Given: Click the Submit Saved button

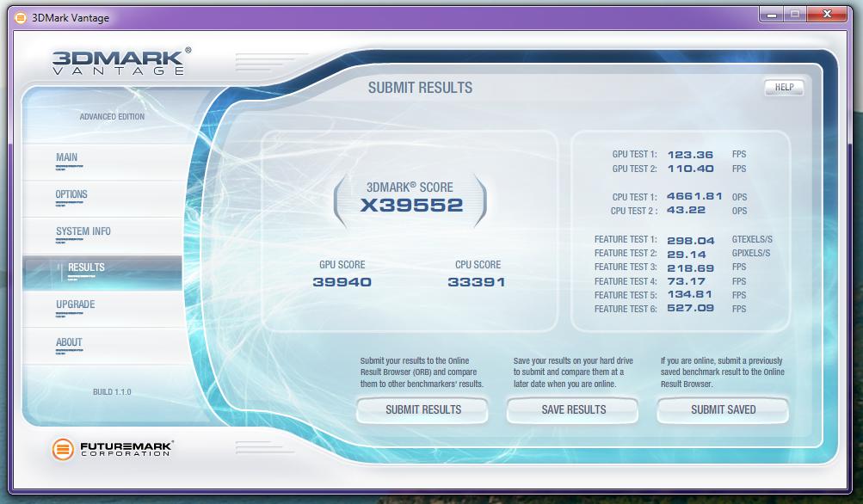Looking at the screenshot, I should (723, 410).
